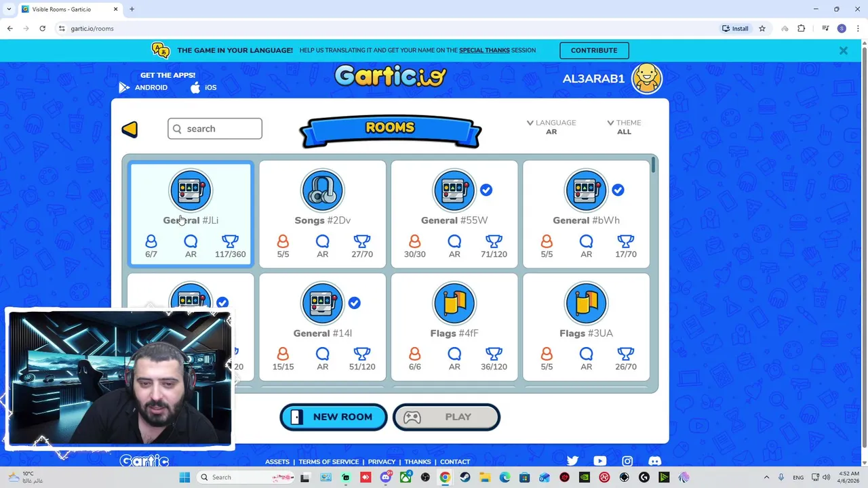This screenshot has height=488, width=868.
Task: Click the players count 15/15 in General #14I
Action: (x=283, y=367)
